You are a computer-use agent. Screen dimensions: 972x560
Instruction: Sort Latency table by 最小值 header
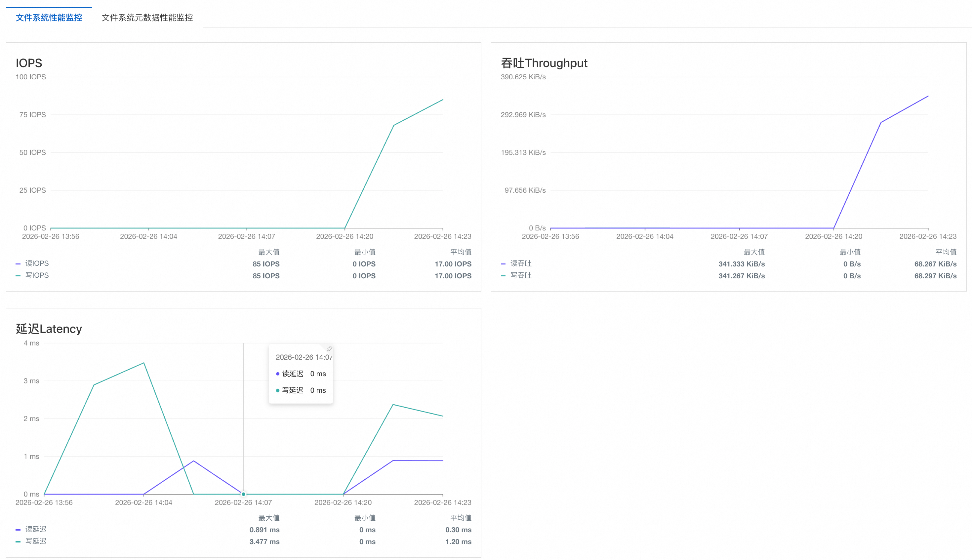pyautogui.click(x=365, y=518)
